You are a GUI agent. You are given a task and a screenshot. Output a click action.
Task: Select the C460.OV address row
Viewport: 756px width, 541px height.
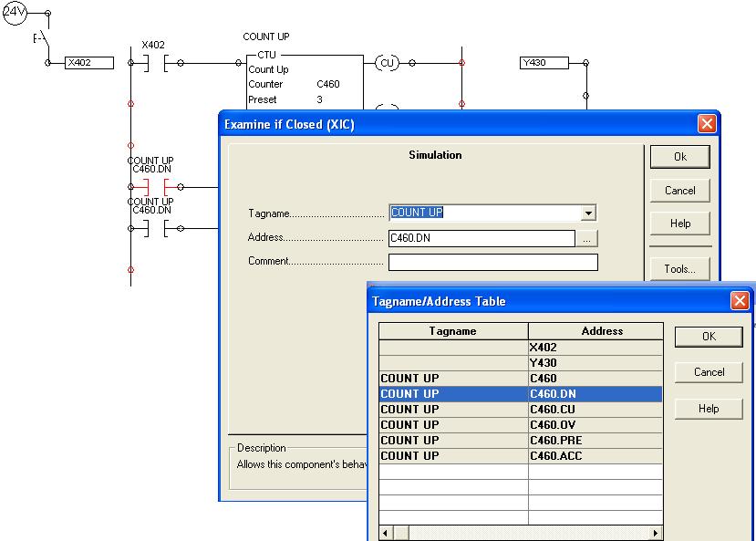(x=521, y=425)
